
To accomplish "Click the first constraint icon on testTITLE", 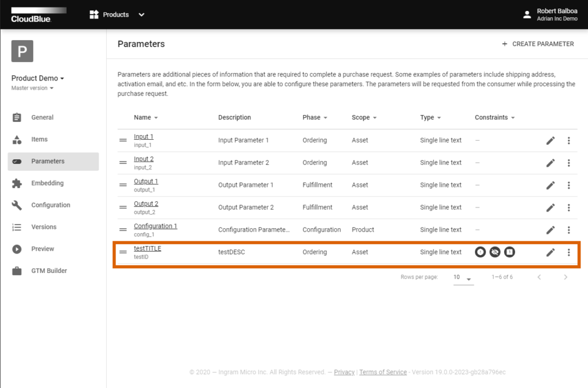I will pyautogui.click(x=480, y=252).
